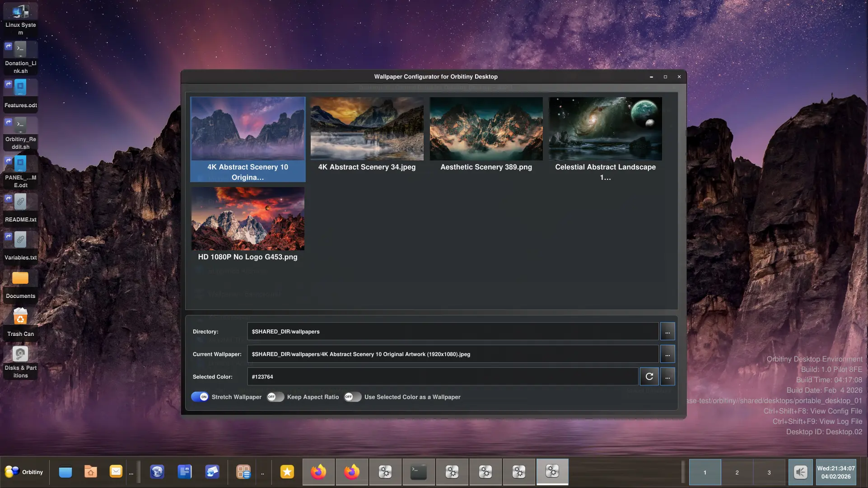Click the volume speaker tray icon
The width and height of the screenshot is (868, 488).
(800, 472)
